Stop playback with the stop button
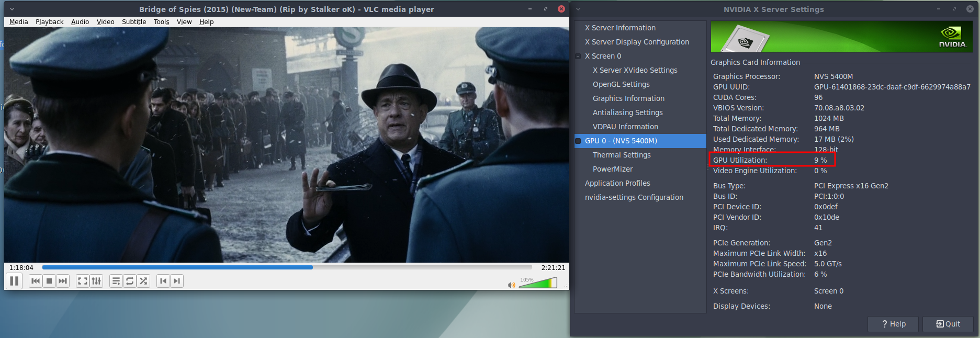This screenshot has height=338, width=980. [x=49, y=281]
